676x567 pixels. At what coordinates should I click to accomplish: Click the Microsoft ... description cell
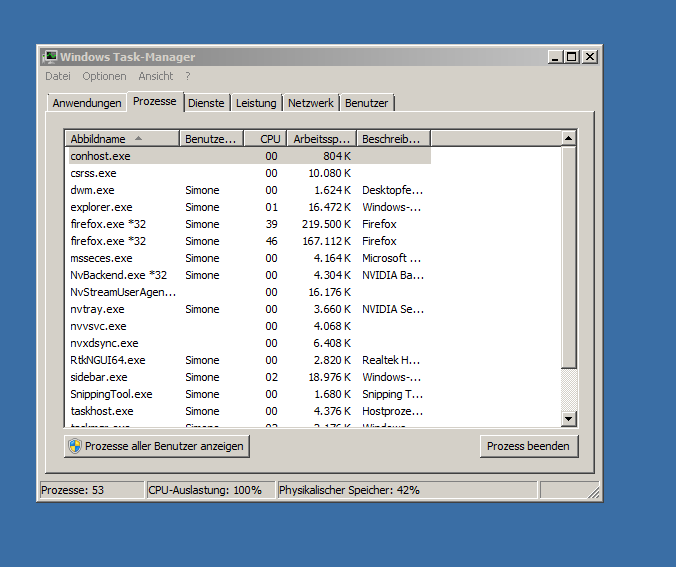tap(391, 258)
